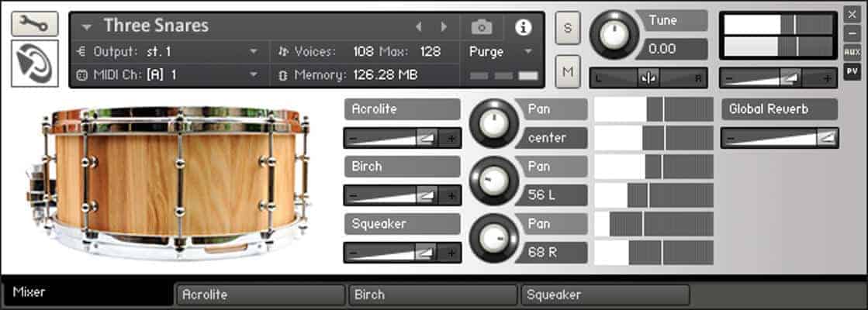This screenshot has width=868, height=310.
Task: Decrease Birch volume with minus
Action: (353, 196)
